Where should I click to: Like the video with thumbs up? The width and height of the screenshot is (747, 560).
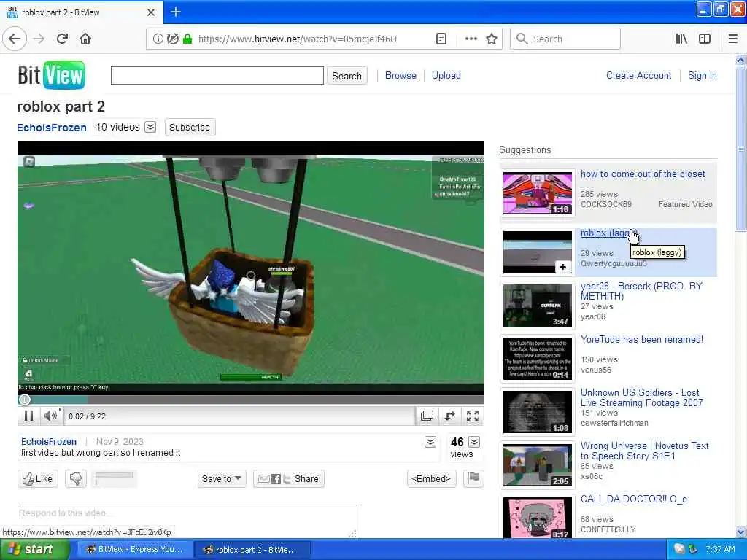click(38, 478)
